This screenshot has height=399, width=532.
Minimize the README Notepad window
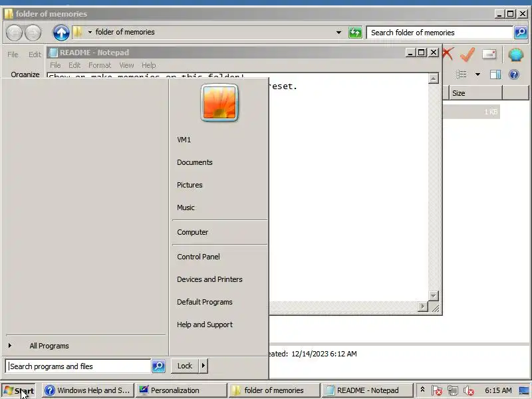410,53
